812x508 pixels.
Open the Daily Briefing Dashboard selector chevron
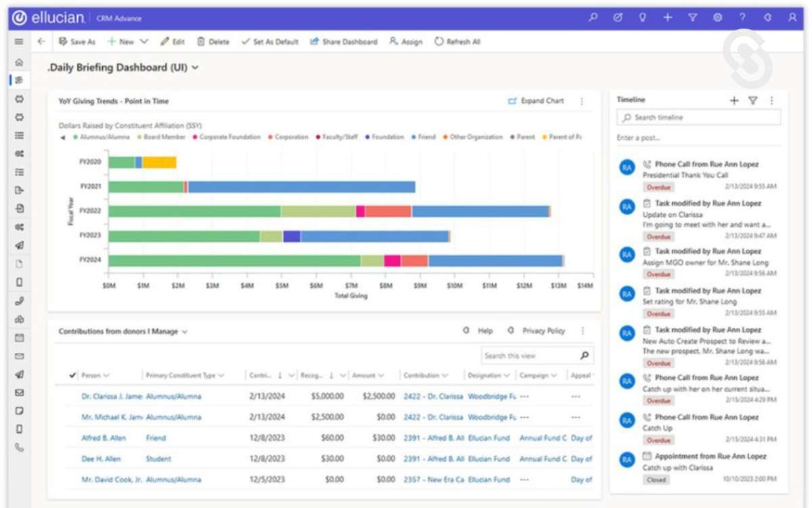tap(195, 67)
